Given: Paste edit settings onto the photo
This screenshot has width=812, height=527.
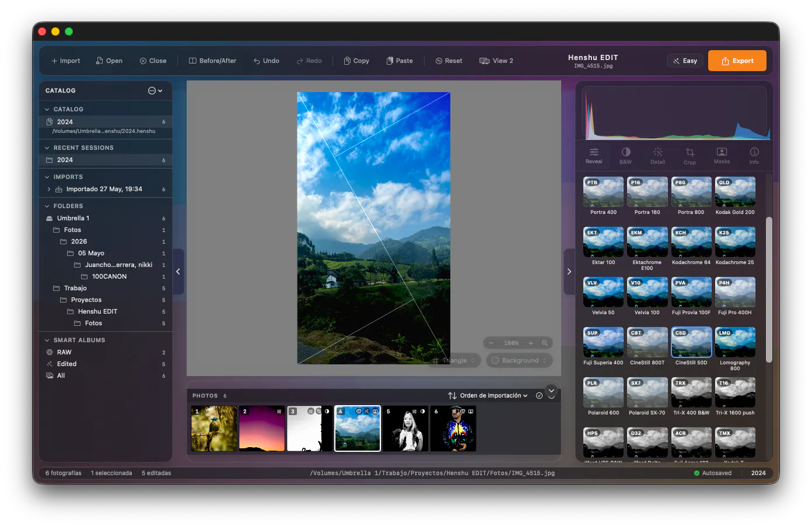Looking at the screenshot, I should pos(400,61).
